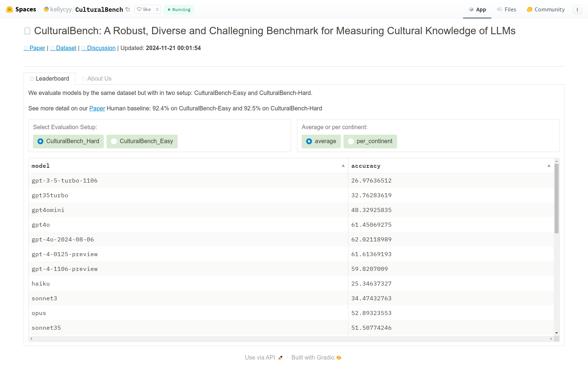Open the Community tab
This screenshot has width=588, height=368.
tap(545, 9)
